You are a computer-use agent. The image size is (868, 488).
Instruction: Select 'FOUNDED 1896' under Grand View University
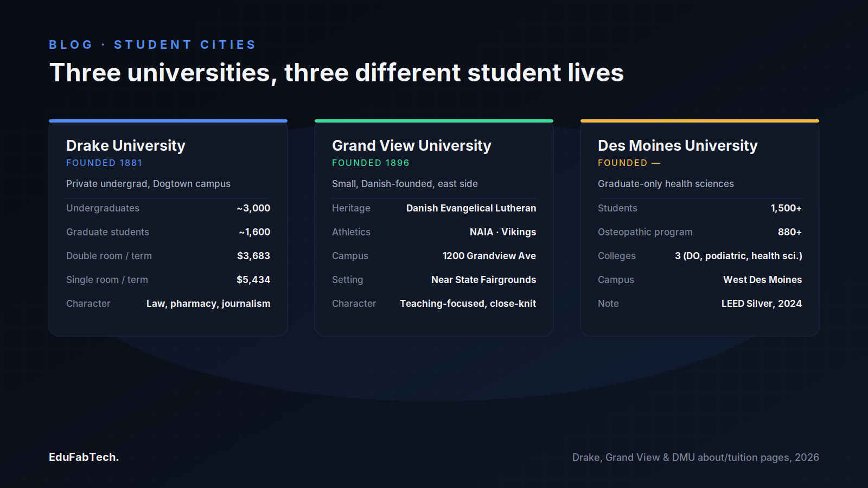(371, 163)
